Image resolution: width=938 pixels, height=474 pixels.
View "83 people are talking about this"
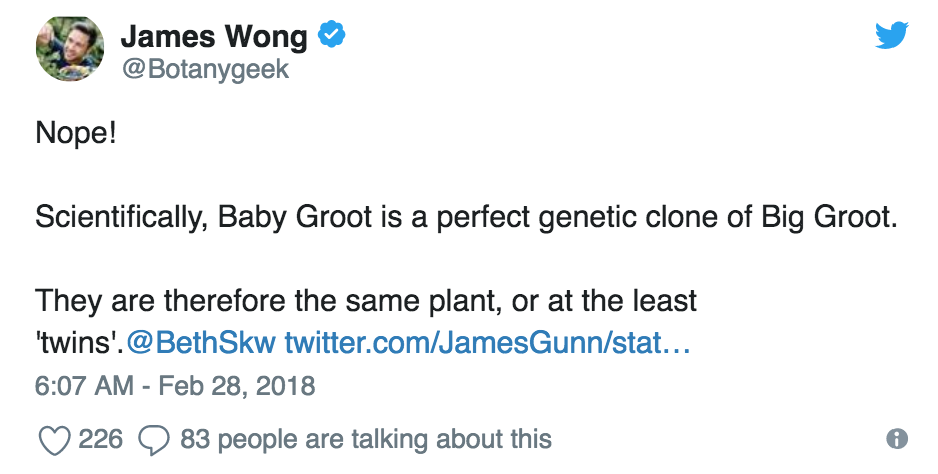(x=365, y=439)
